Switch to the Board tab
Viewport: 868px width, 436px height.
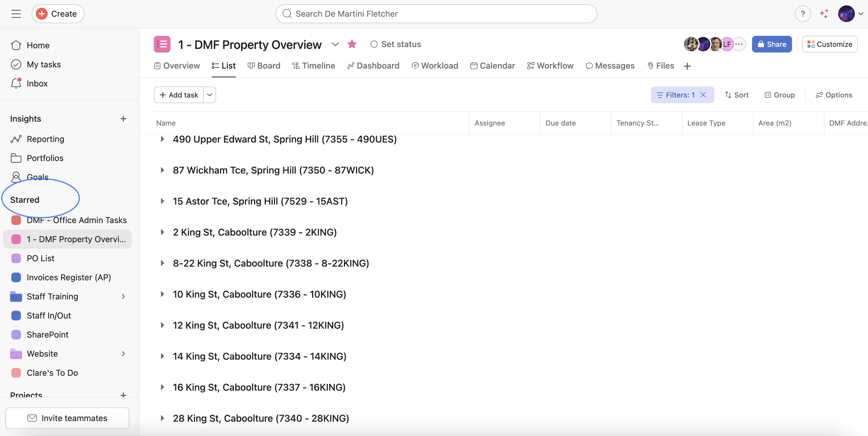pos(264,66)
